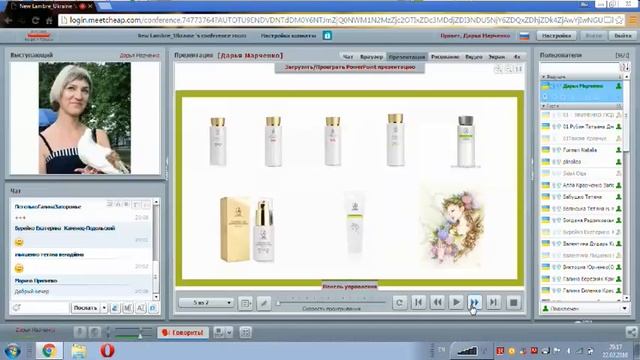Image resolution: width=640 pixels, height=360 pixels.
Task: Switch to the Чат tab
Action: point(348,57)
